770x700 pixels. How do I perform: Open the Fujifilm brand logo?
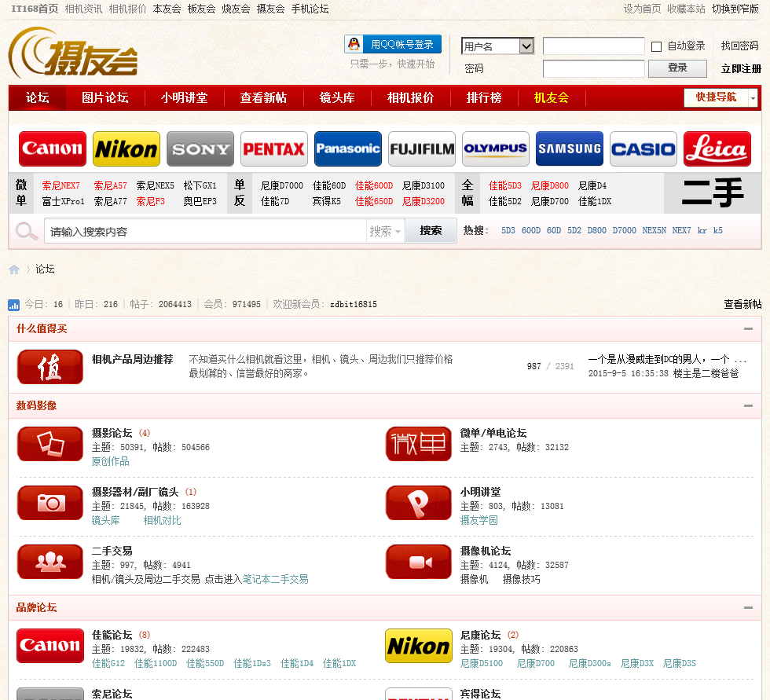(422, 148)
